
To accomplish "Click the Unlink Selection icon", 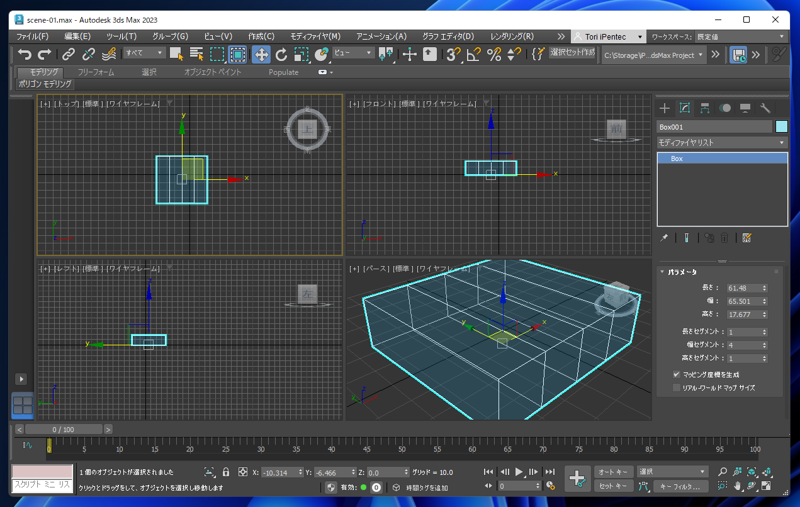I will [89, 54].
